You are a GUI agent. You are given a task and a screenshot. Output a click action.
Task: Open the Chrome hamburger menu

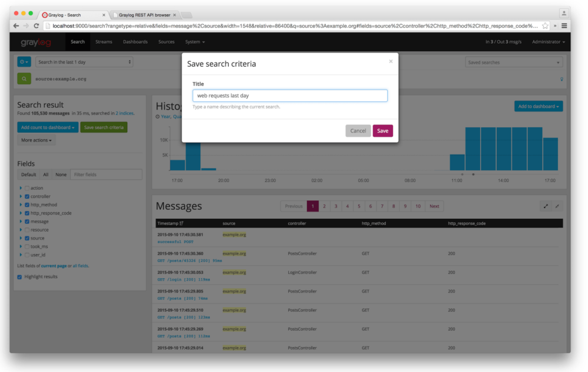(564, 26)
